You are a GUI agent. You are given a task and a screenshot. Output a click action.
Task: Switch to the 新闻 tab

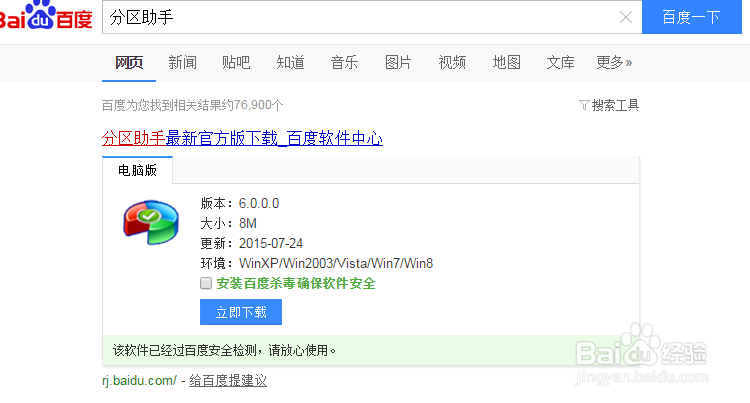182,62
